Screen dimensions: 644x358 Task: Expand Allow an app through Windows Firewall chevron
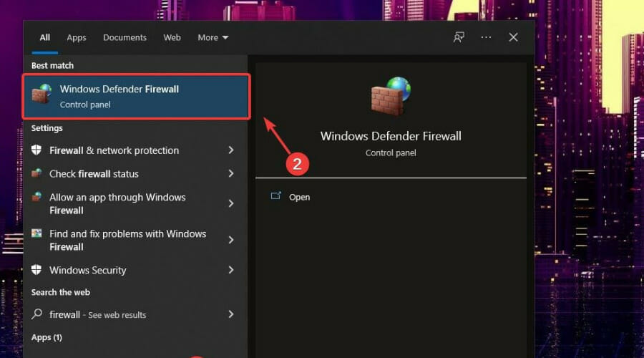pyautogui.click(x=231, y=203)
